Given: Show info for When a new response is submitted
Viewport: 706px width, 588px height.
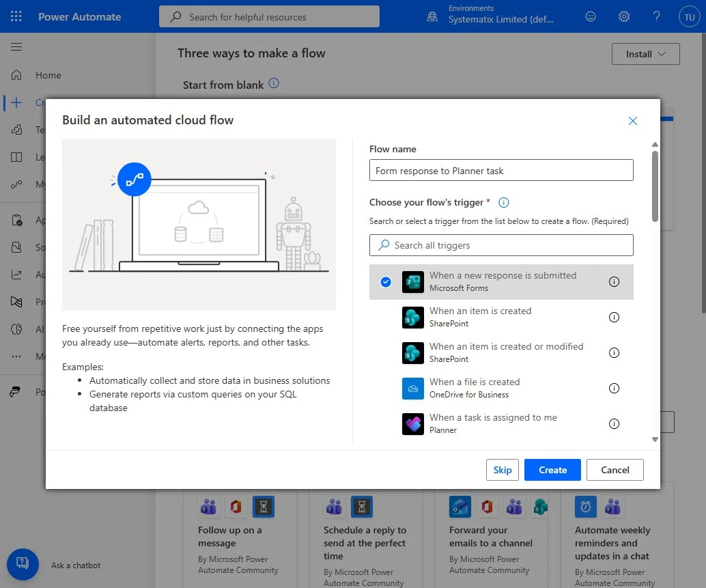Looking at the screenshot, I should (614, 282).
